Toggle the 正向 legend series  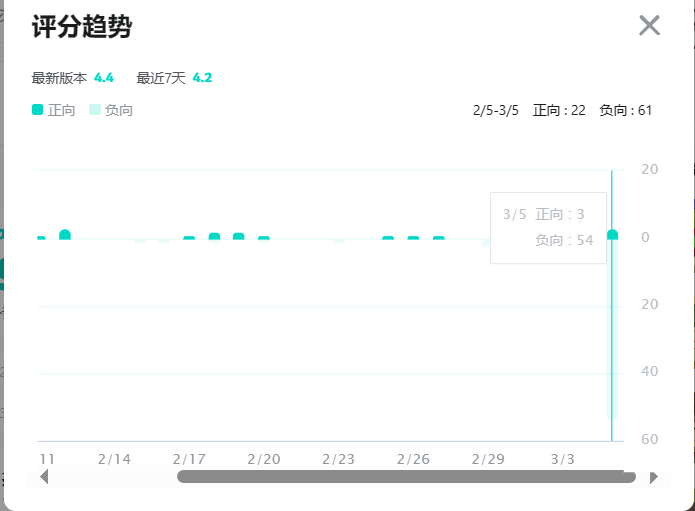click(x=54, y=110)
